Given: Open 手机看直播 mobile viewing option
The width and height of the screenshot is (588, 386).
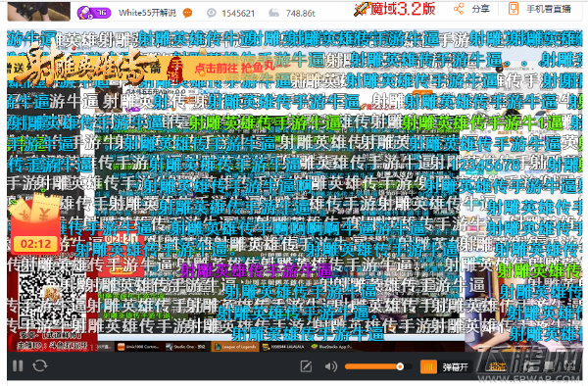Looking at the screenshot, I should (540, 9).
